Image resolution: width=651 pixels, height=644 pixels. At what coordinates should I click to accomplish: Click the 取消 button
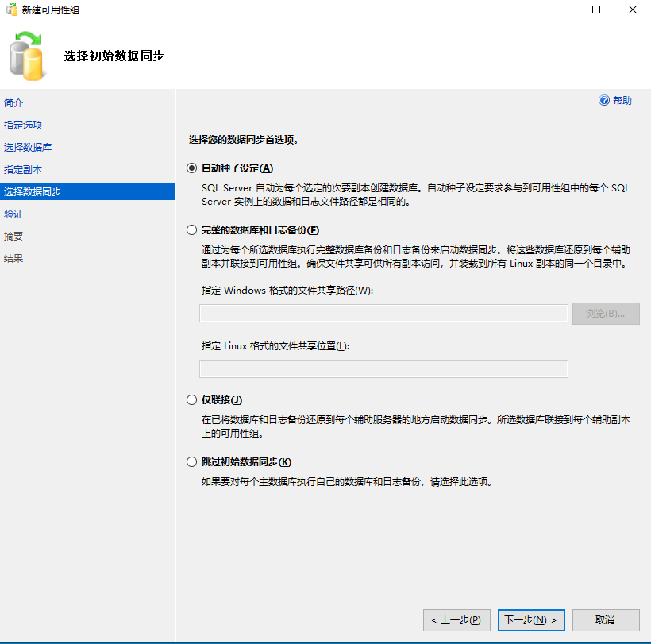click(606, 620)
